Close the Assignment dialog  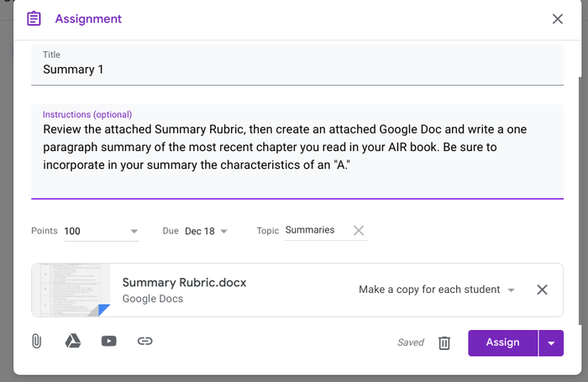558,18
